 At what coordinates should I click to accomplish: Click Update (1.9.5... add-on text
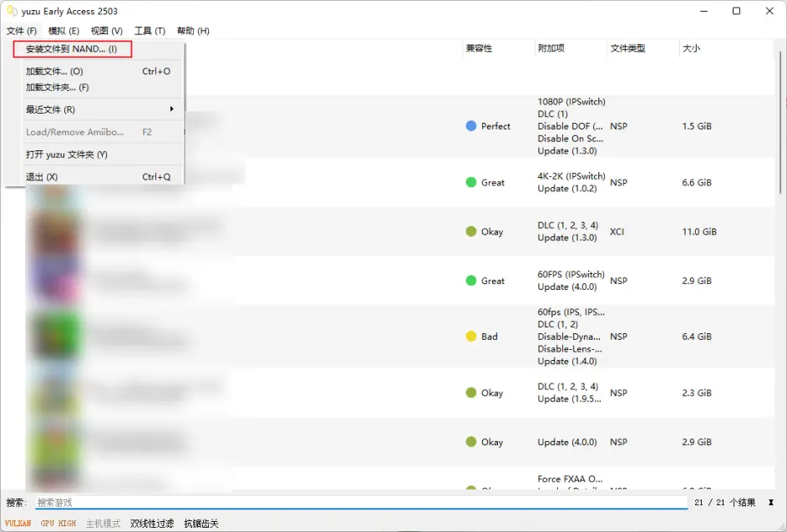[x=569, y=399]
